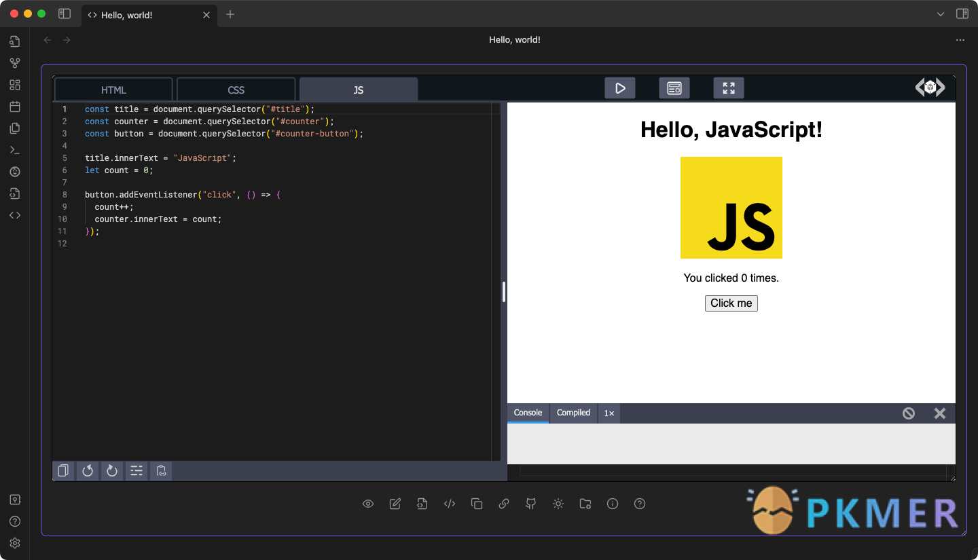Click the "You clicked 0 times." text
The image size is (978, 560).
(x=731, y=278)
